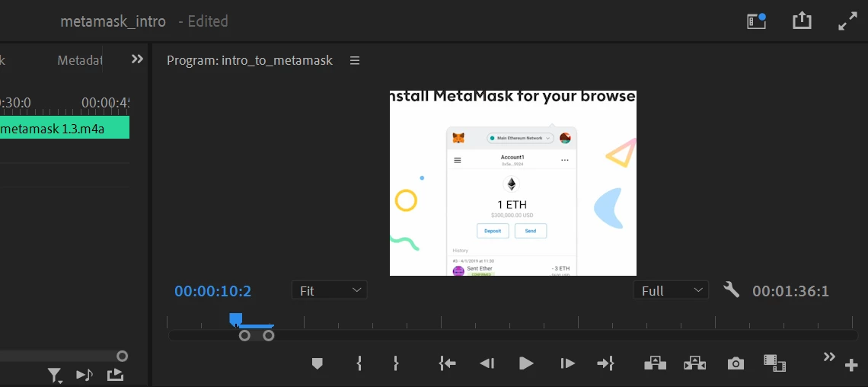Open the filter icon dropdown in left panel

tap(55, 376)
